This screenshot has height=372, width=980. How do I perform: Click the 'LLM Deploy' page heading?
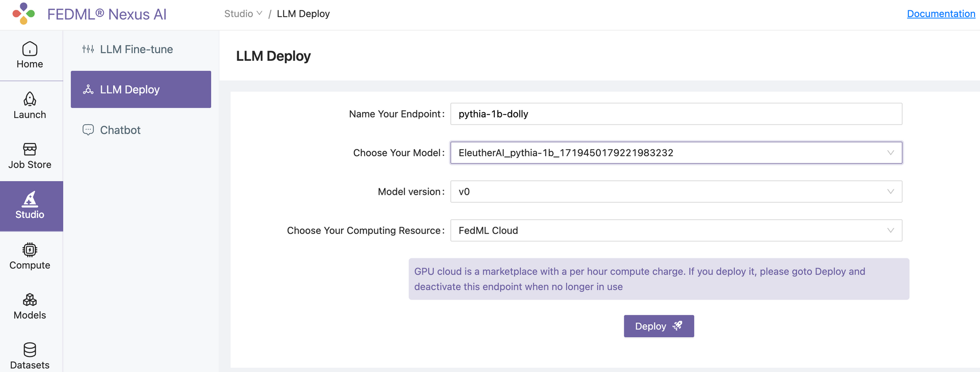coord(273,56)
